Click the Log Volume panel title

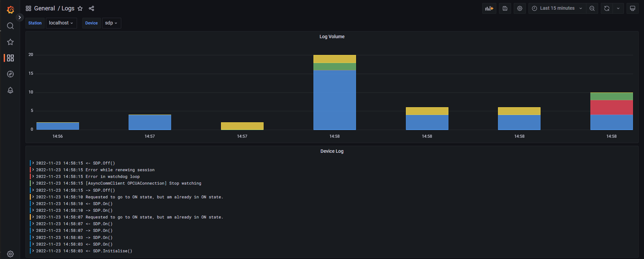332,37
